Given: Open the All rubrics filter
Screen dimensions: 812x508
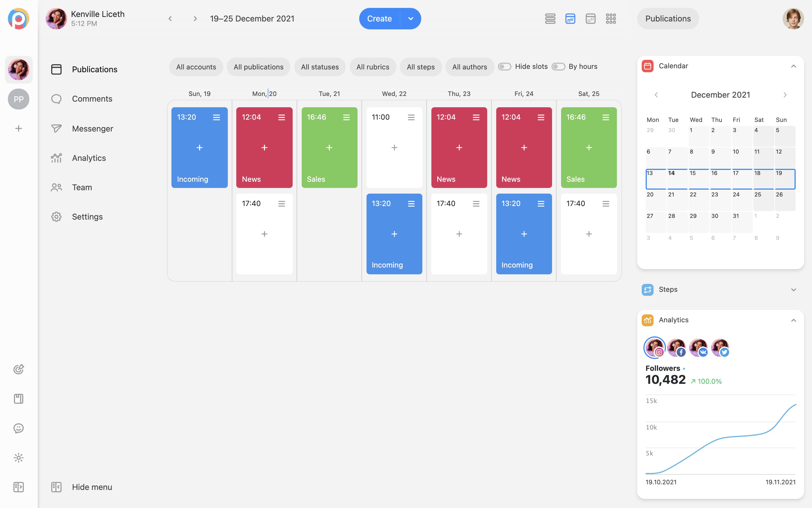Looking at the screenshot, I should click(x=373, y=67).
